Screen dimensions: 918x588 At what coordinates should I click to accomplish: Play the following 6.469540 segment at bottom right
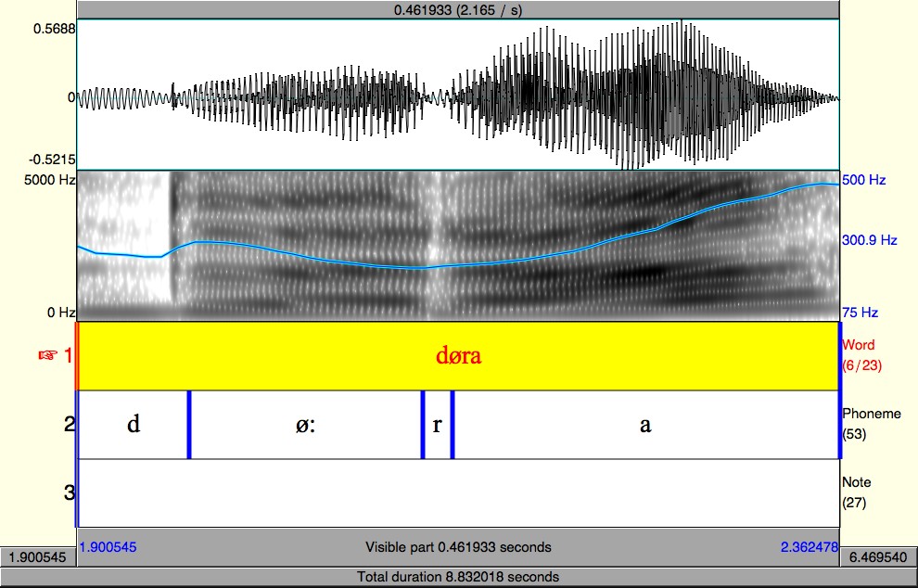[878, 558]
